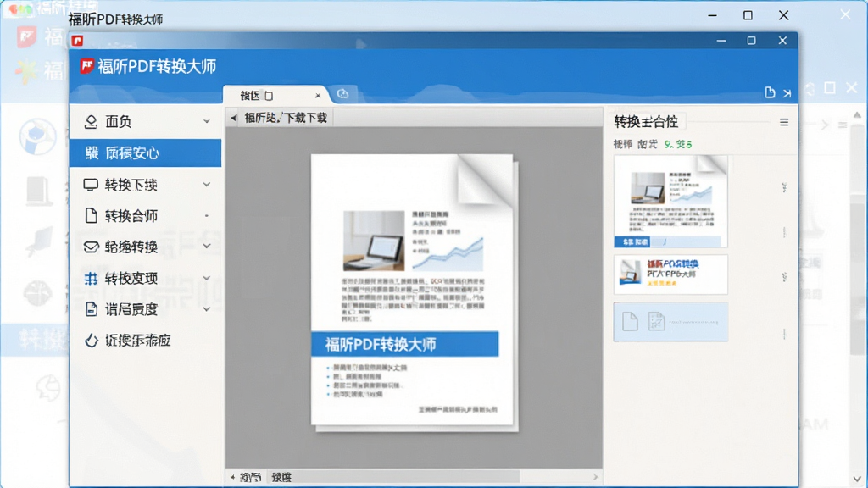Select the highlighted blue sidebar item
The image size is (868, 488).
(145, 152)
